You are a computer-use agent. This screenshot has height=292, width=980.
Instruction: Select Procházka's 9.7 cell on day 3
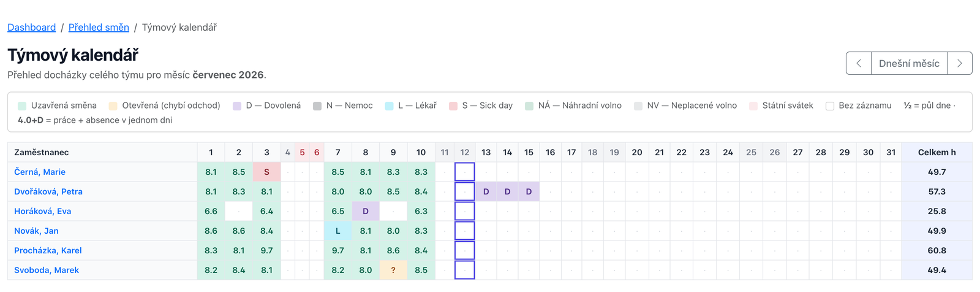266,250
